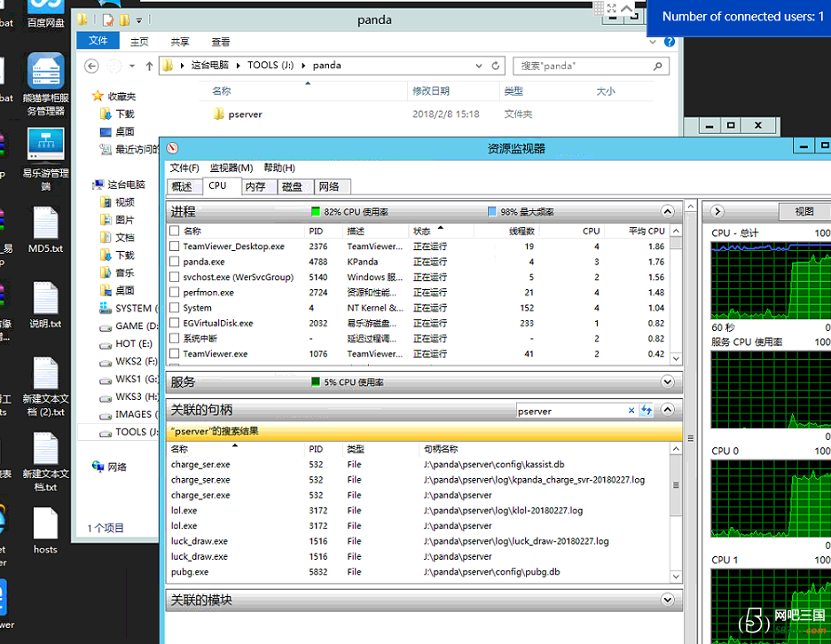This screenshot has height=644, width=831.
Task: Select the 新建文本文档.txt desktop file
Action: [x=45, y=462]
